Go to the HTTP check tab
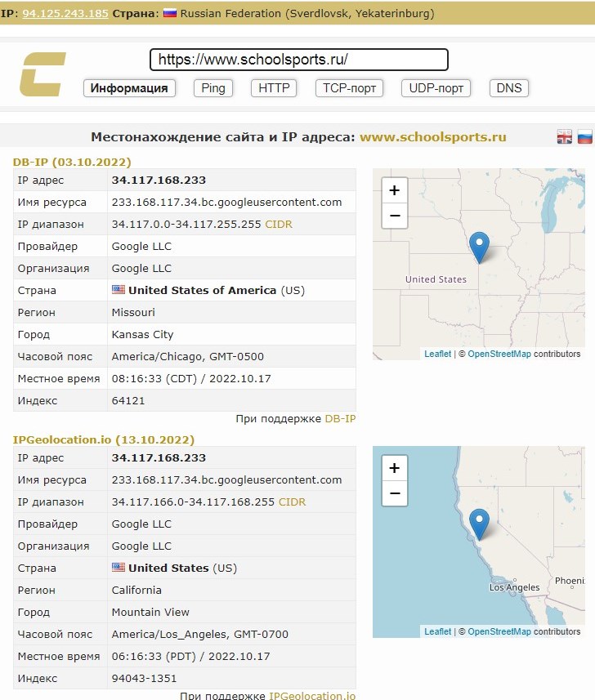Image resolution: width=595 pixels, height=700 pixels. pyautogui.click(x=274, y=88)
